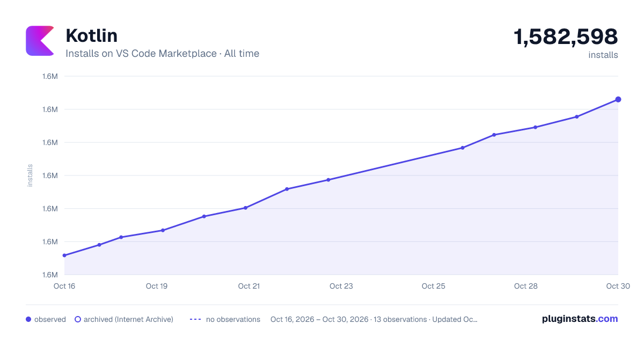The height and width of the screenshot is (338, 644).
Task: Click the Oct 16 axis label
Action: coord(64,286)
